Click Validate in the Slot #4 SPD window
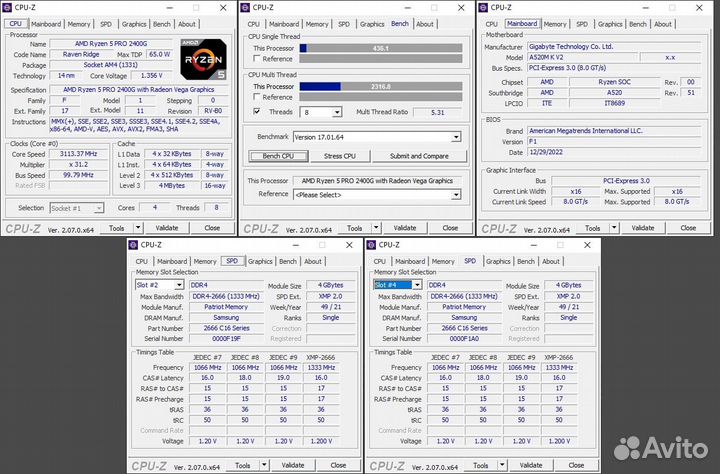This screenshot has width=720, height=474. [x=531, y=465]
